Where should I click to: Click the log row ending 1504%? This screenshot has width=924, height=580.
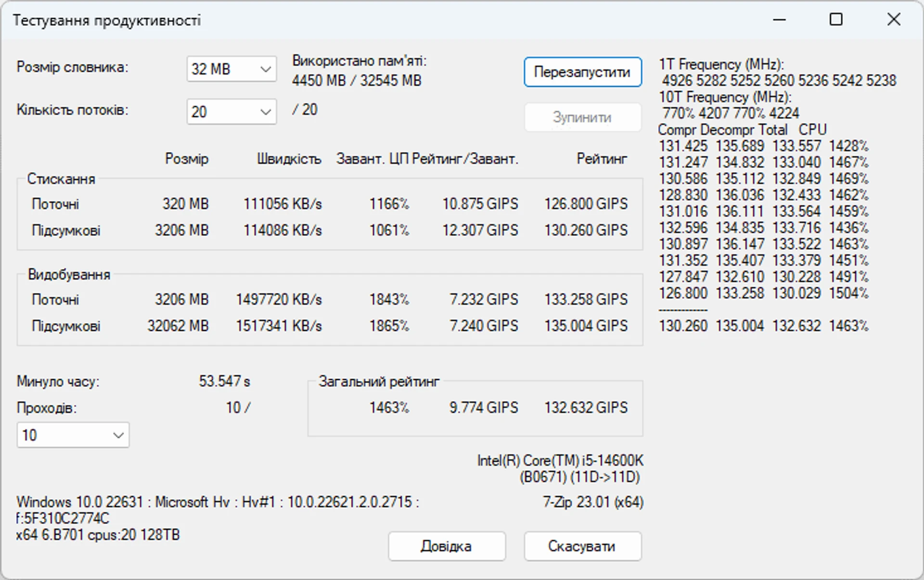764,293
